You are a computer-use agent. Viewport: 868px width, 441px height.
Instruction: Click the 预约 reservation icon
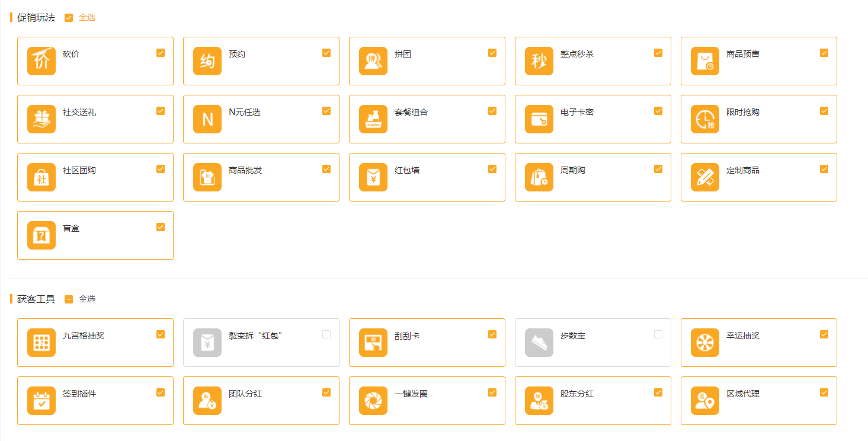click(x=207, y=61)
